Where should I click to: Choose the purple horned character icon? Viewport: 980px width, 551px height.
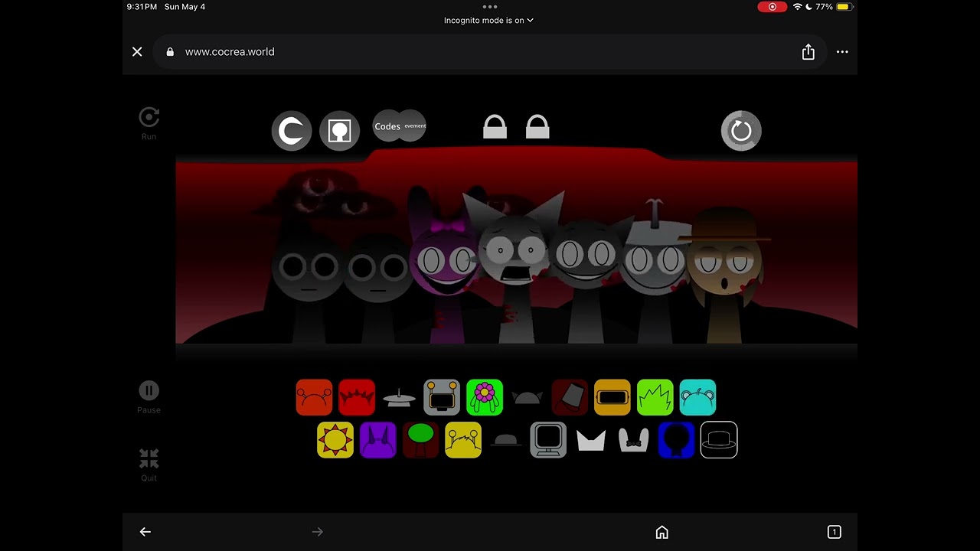click(x=378, y=440)
